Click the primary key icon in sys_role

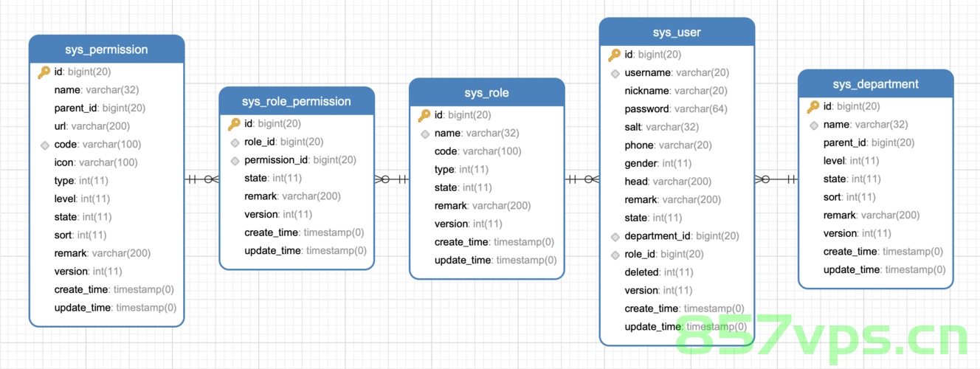[x=424, y=115]
